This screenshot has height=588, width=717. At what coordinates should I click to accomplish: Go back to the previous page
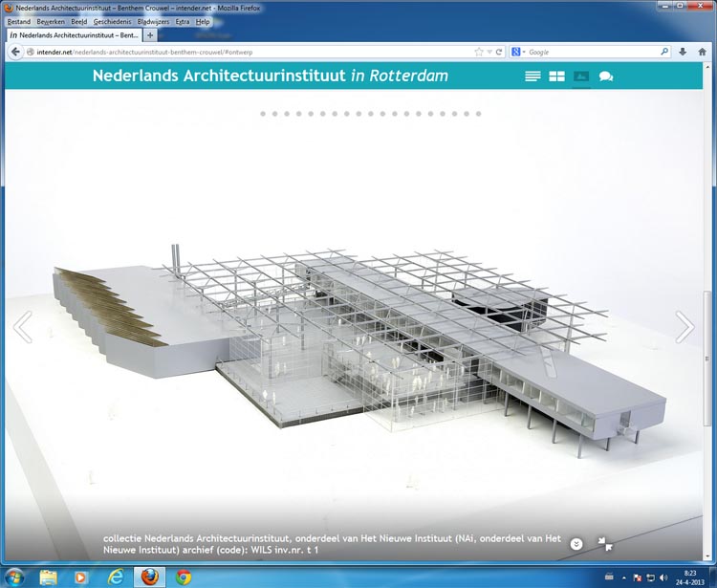15,53
